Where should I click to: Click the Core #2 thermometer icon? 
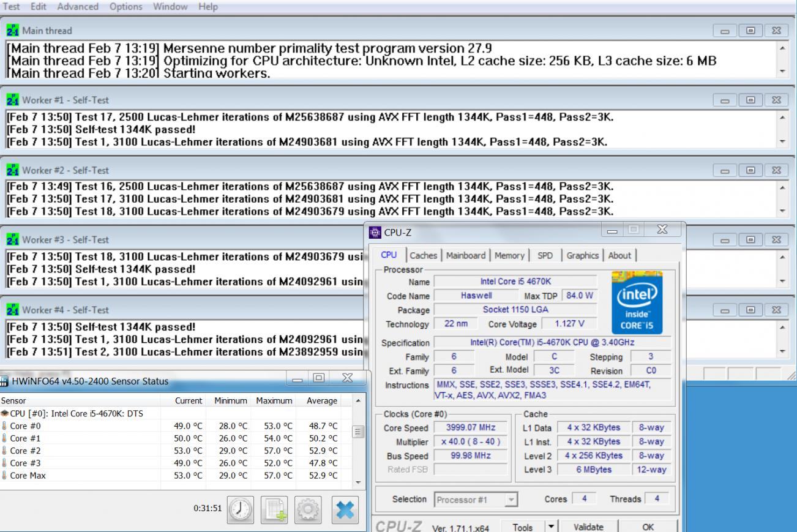tap(4, 451)
